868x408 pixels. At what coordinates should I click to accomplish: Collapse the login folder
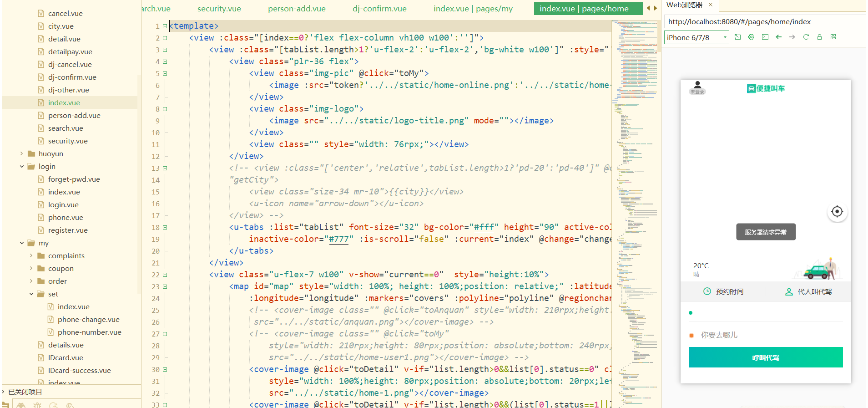pos(21,167)
